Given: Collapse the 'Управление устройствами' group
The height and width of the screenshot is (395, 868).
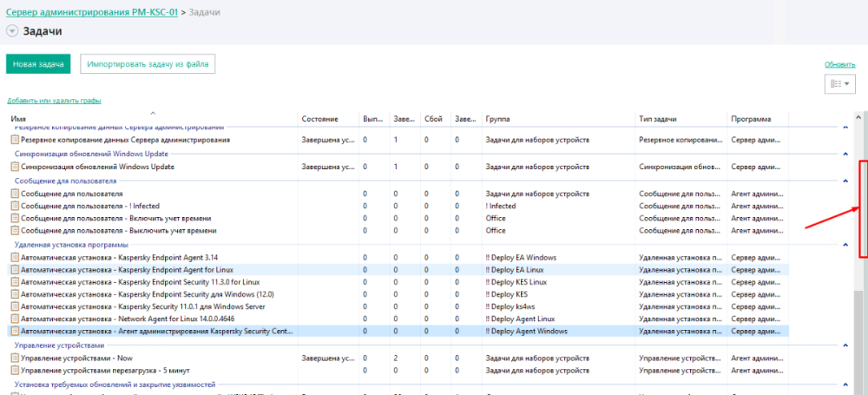Looking at the screenshot, I should pos(845,346).
